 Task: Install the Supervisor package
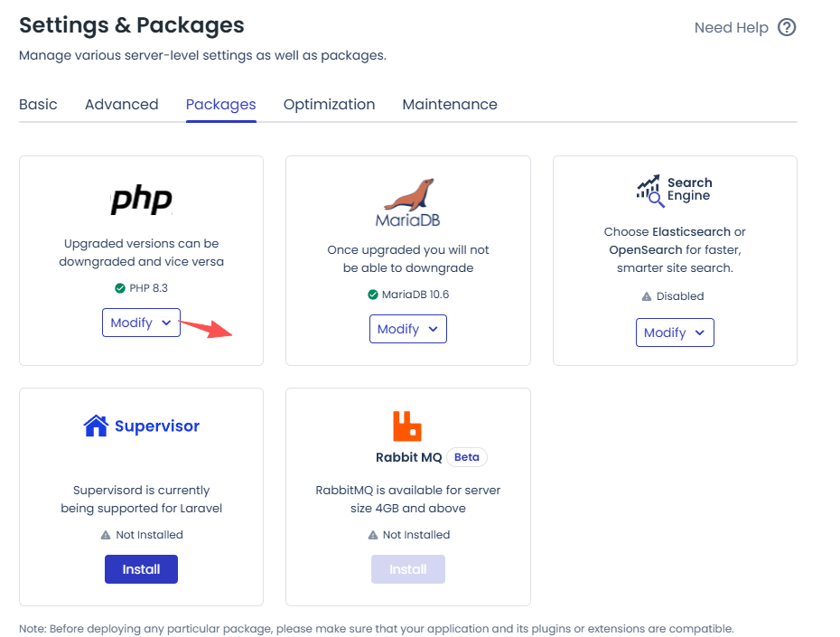click(x=141, y=569)
